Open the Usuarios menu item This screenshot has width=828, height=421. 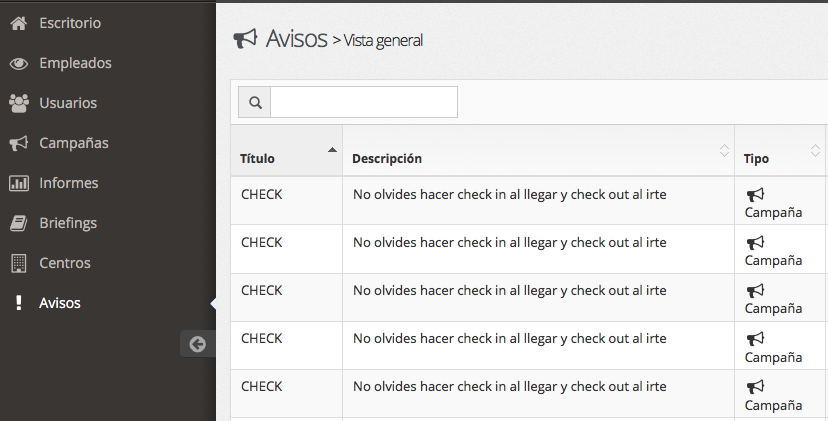68,103
